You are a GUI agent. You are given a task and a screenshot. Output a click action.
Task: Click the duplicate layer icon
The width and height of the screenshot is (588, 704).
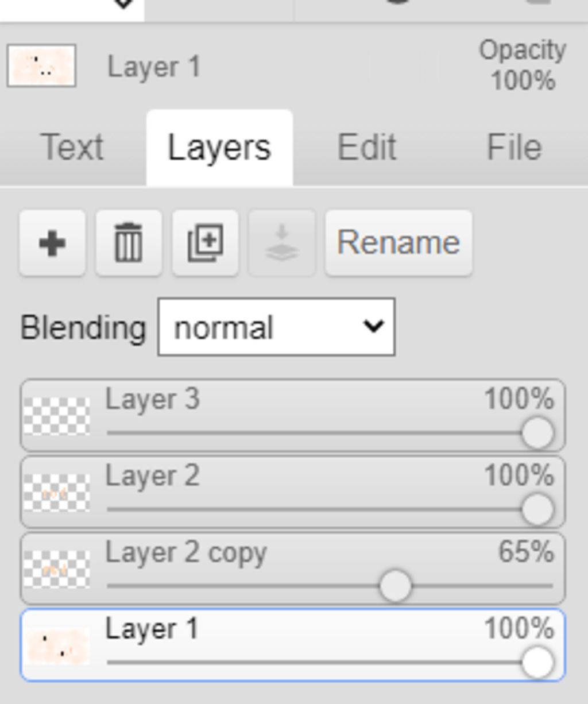[x=206, y=243]
